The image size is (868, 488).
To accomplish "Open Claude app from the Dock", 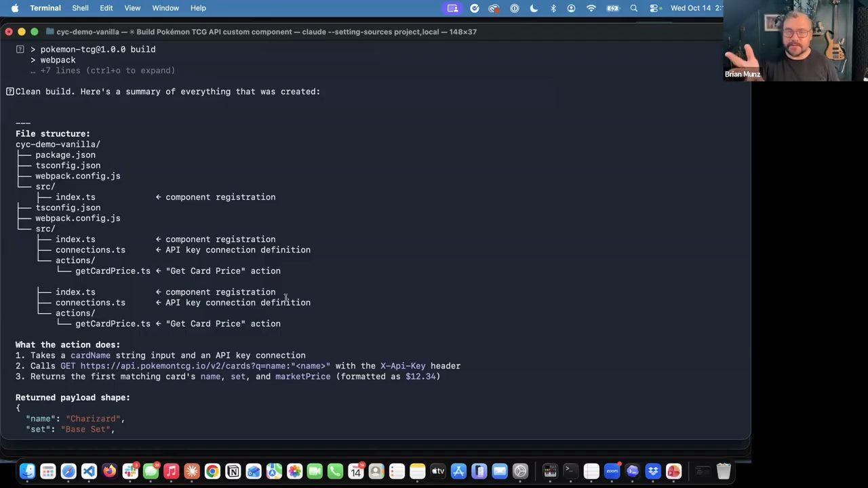I will point(192,471).
